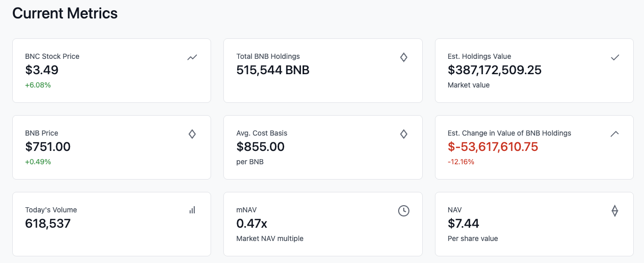Screen dimensions: 644x263
Task: Click the checkmark icon on Est. Holdings Value
Action: 615,57
